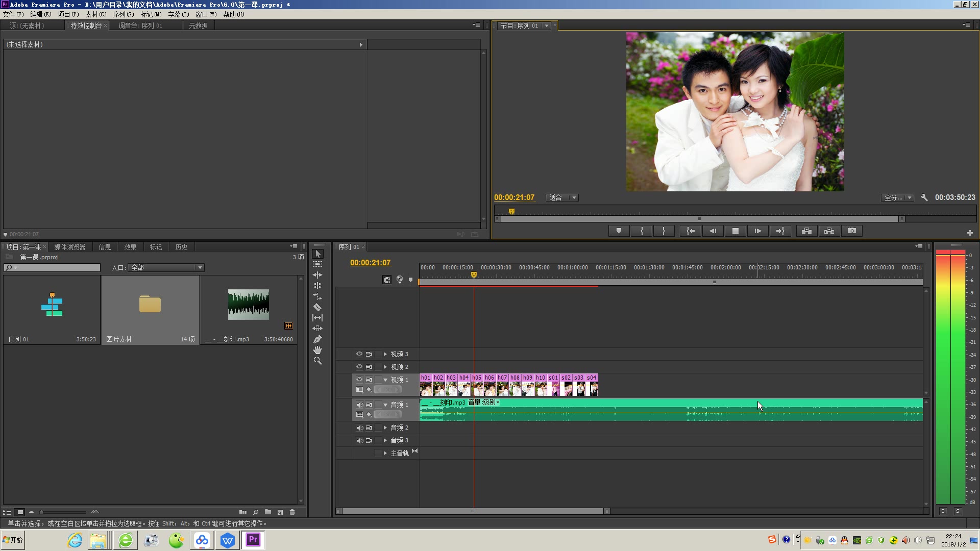Open the Program monitor wrench settings
980x551 pixels.
tap(924, 197)
